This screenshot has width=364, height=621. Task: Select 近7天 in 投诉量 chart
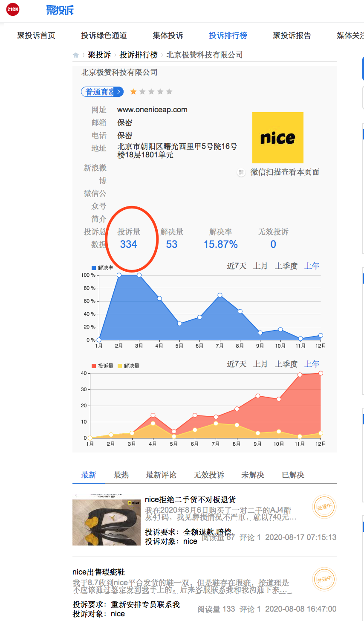click(x=237, y=364)
